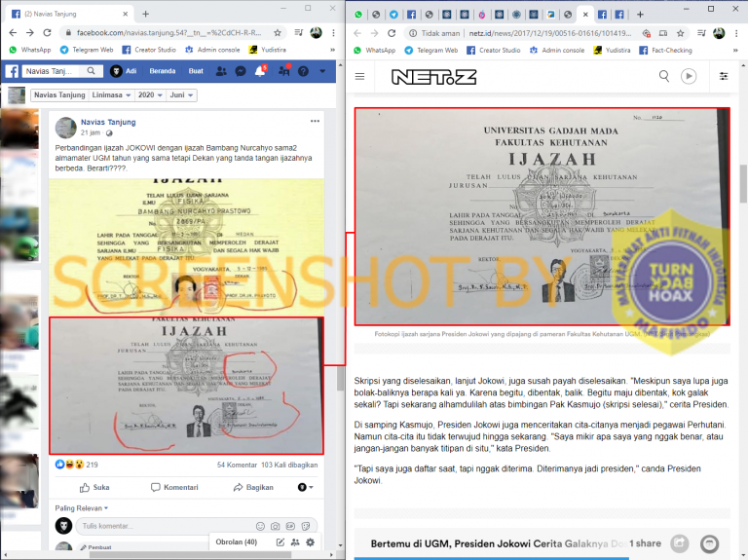This screenshot has height=560, width=748.
Task: Bookmark the Facebook page with the star icon
Action: tap(278, 33)
